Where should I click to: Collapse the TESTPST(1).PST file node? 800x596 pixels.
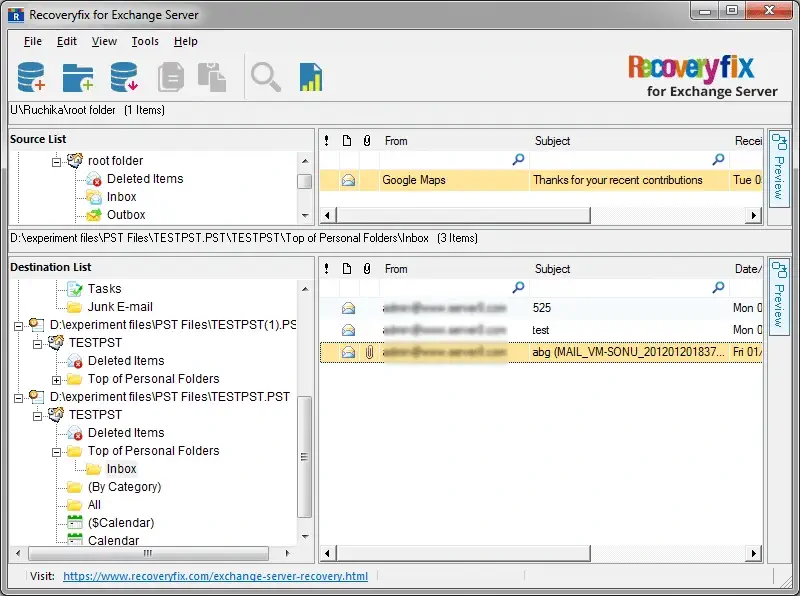[x=18, y=326]
